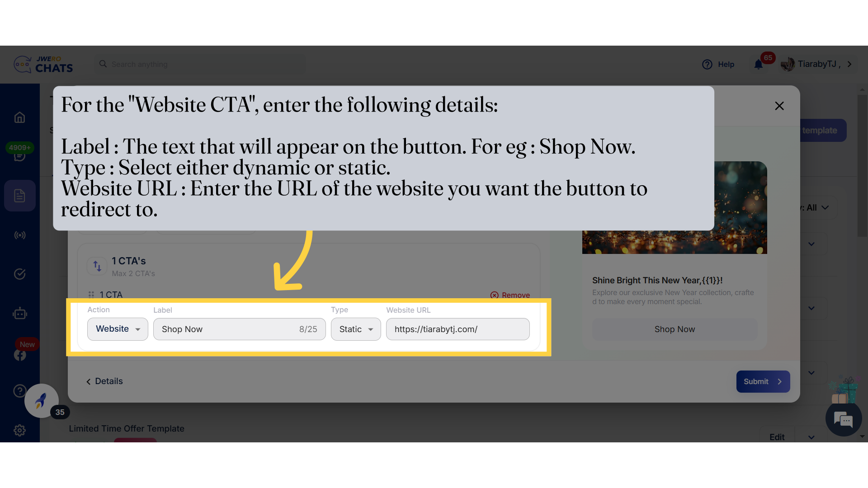Go back to Details step
The image size is (868, 488).
104,381
